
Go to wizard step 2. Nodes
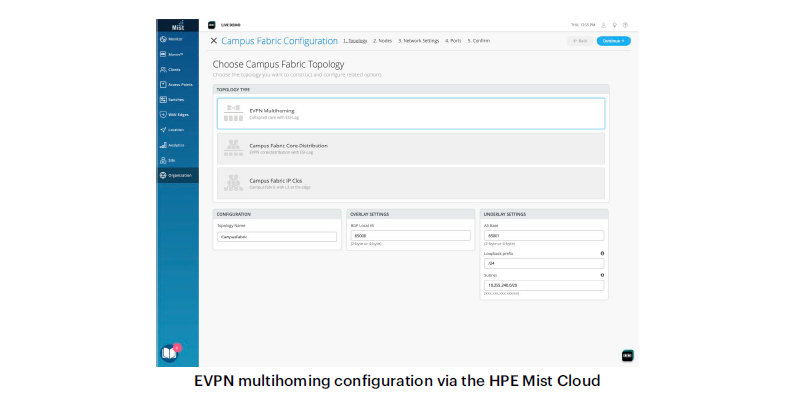[x=383, y=41]
